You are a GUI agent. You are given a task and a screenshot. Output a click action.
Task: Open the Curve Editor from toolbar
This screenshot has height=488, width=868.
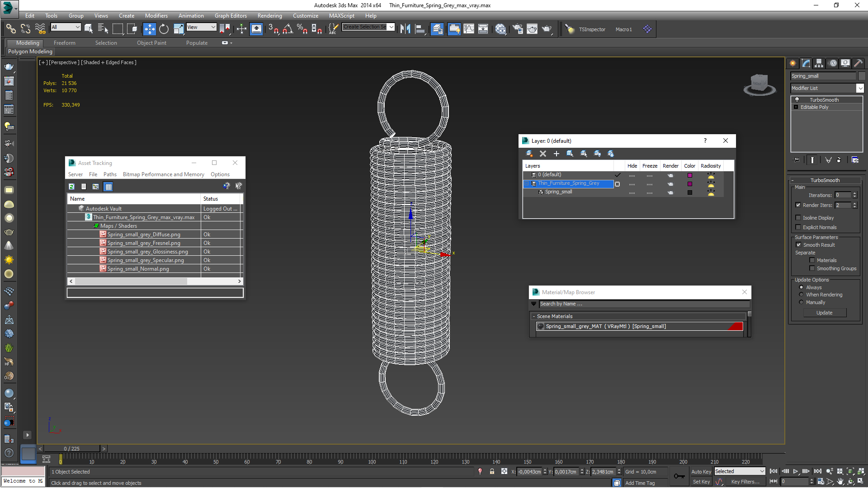pos(469,29)
